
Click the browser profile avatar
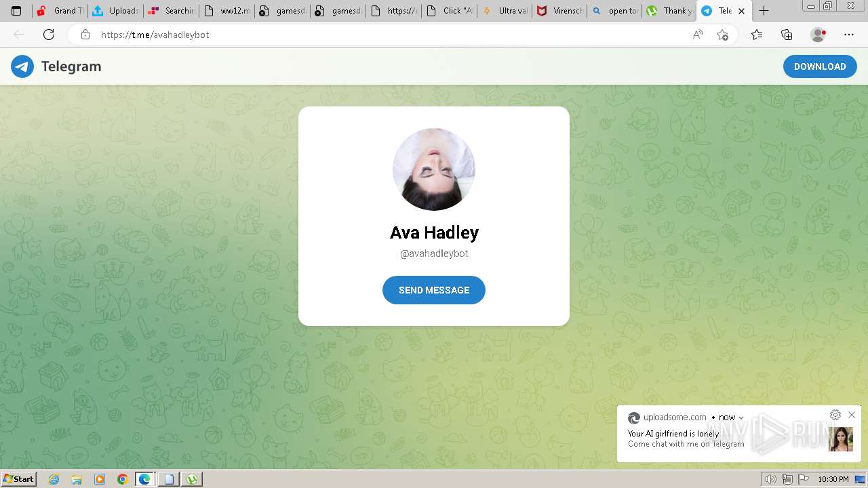click(x=818, y=35)
